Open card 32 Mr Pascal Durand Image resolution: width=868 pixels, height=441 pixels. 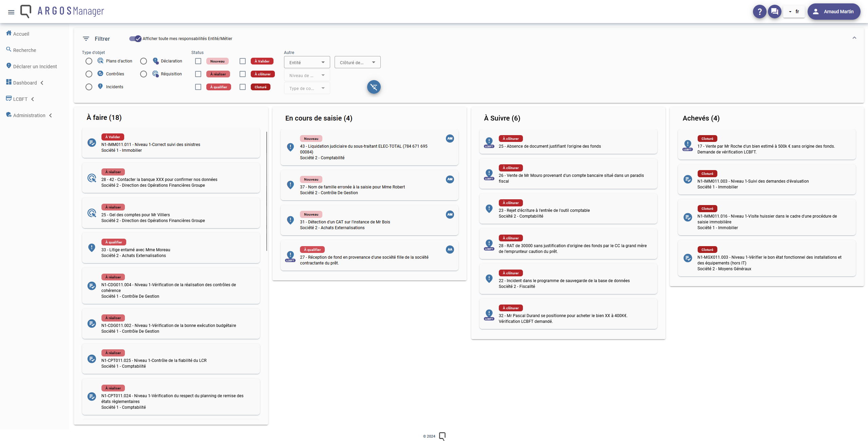pos(568,314)
